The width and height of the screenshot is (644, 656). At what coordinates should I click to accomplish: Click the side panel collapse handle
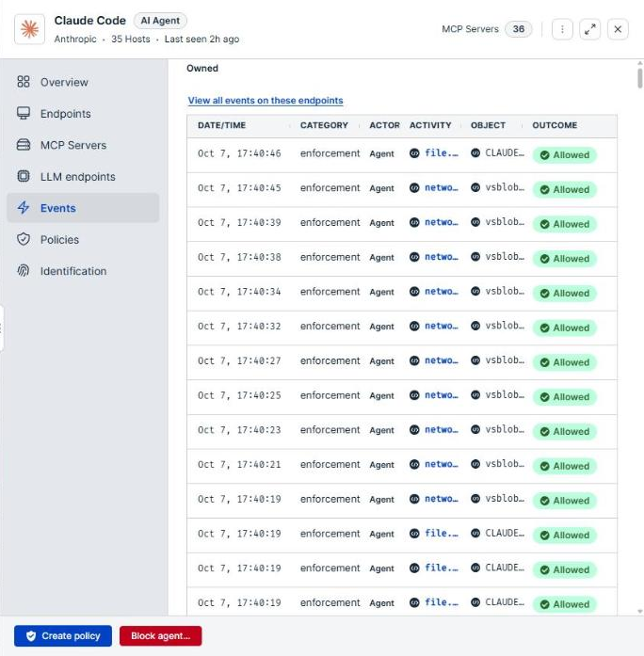[1, 328]
